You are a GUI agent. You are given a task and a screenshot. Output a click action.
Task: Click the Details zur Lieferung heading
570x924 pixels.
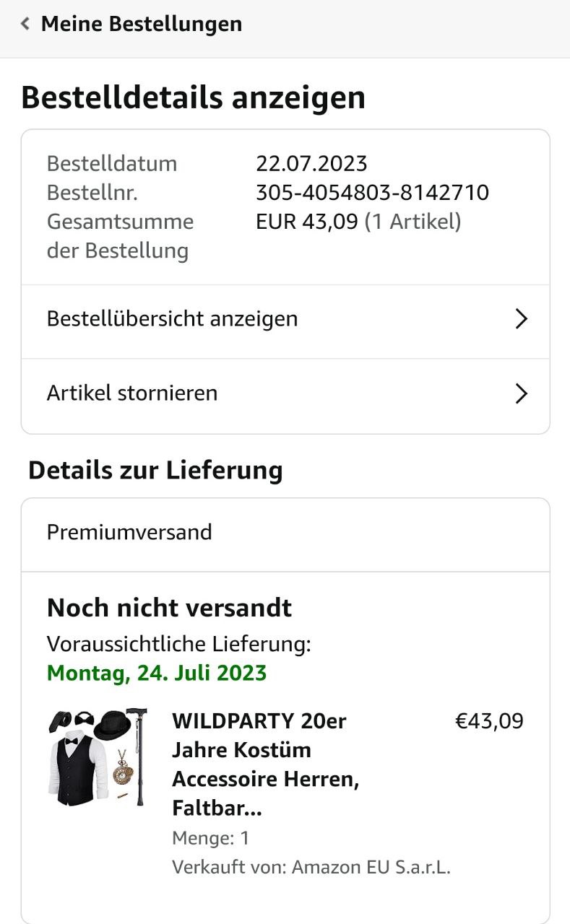pyautogui.click(x=155, y=471)
